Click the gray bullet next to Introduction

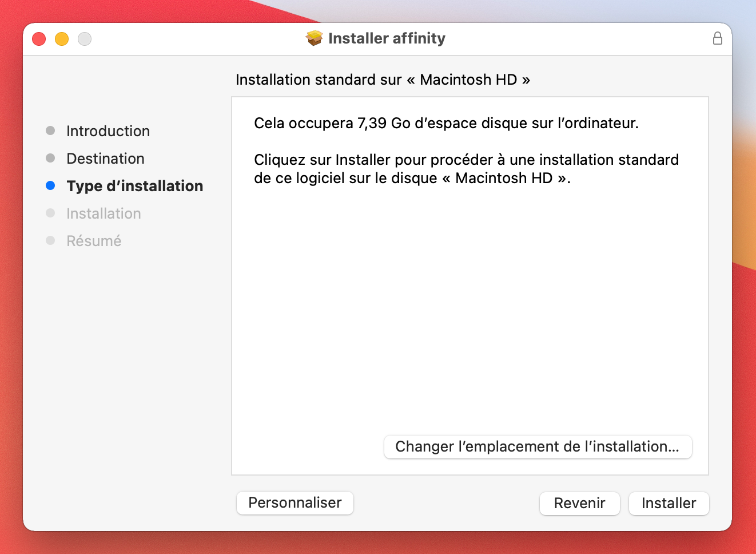50,130
